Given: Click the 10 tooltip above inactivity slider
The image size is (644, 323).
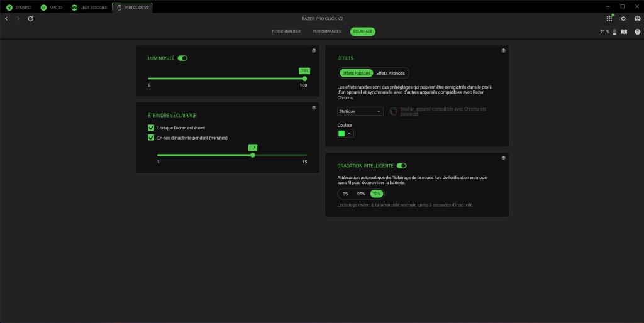Looking at the screenshot, I should (253, 147).
